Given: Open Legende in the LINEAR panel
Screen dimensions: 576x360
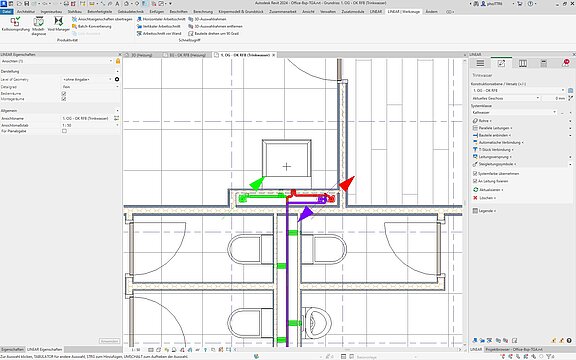Looking at the screenshot, I should 484,211.
